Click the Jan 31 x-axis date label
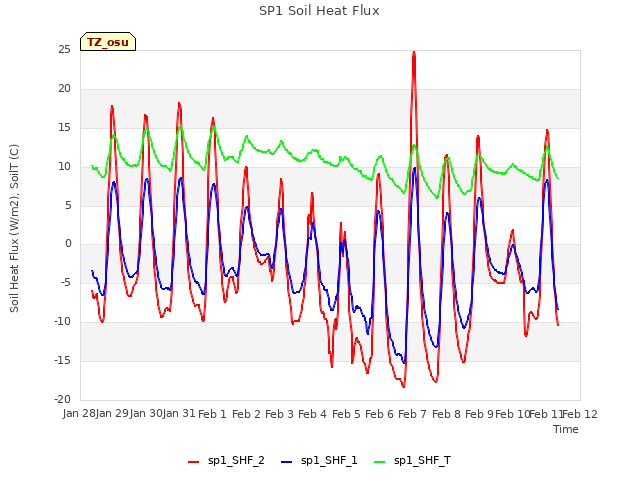This screenshot has height=480, width=640. tap(179, 413)
